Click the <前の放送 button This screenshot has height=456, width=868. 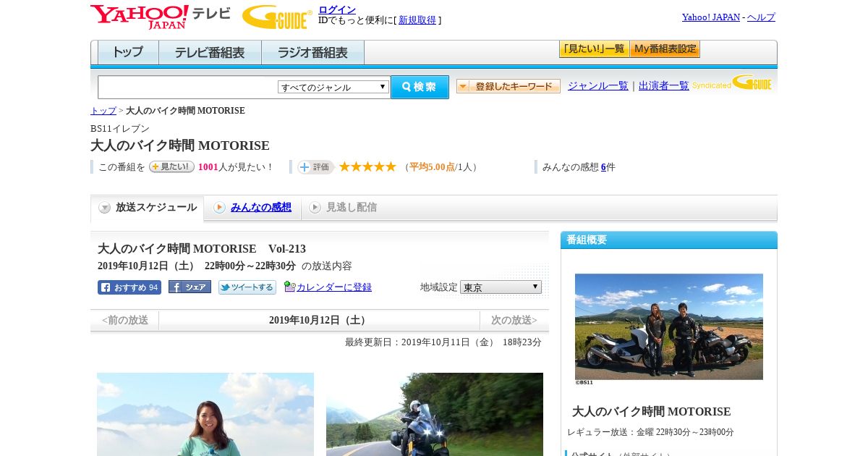[124, 320]
